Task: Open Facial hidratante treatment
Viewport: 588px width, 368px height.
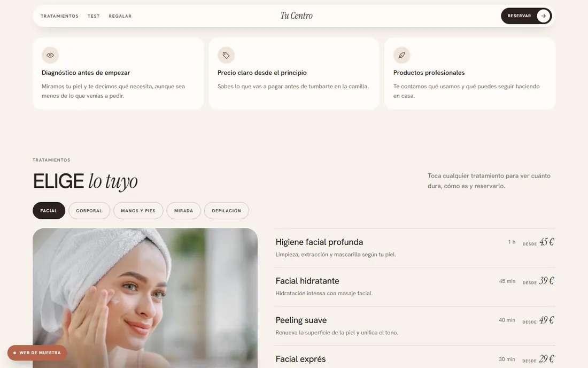Action: click(x=414, y=287)
